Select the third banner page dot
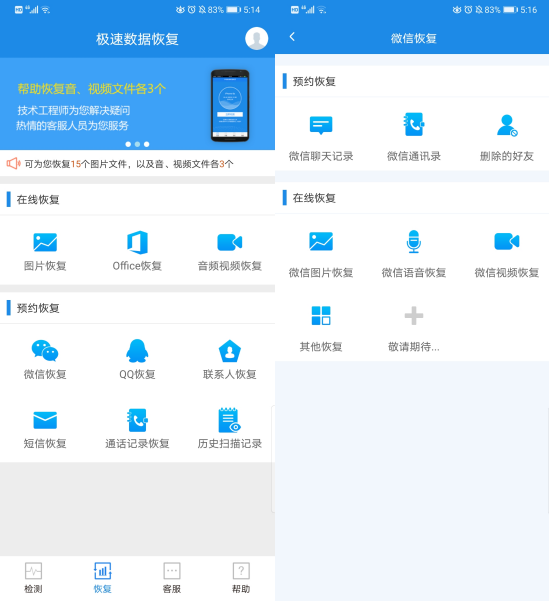Viewport: 549px width, 601px height. tap(146, 144)
